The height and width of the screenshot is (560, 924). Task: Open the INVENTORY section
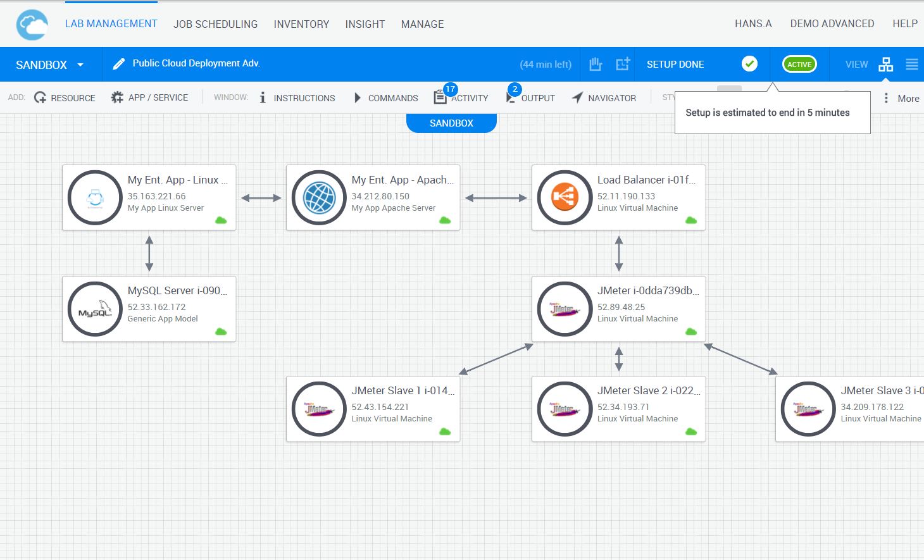click(x=301, y=24)
